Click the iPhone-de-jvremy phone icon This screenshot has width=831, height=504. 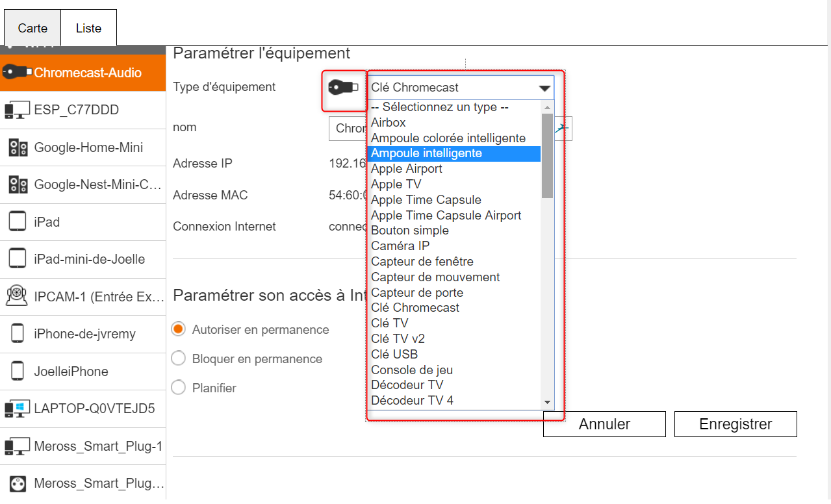(x=18, y=334)
